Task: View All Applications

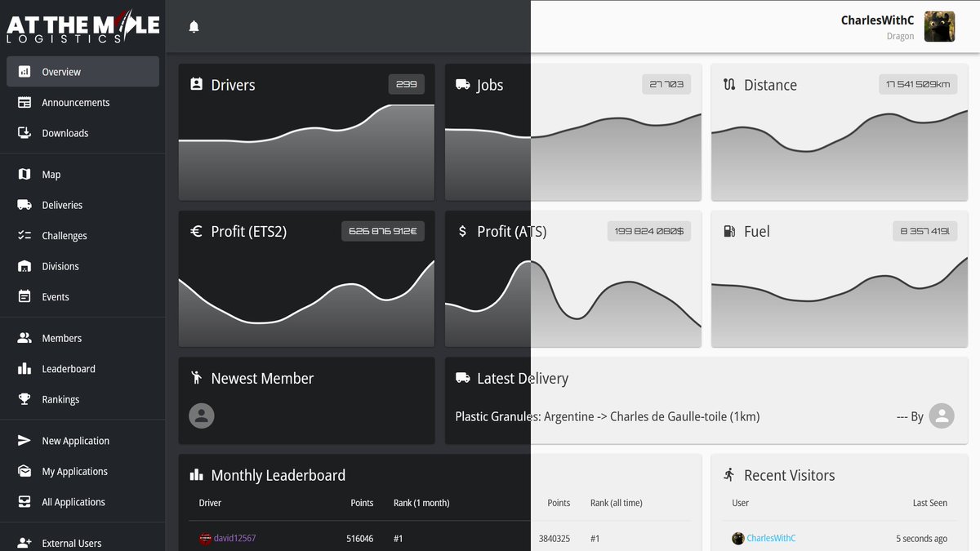Action: [82, 502]
